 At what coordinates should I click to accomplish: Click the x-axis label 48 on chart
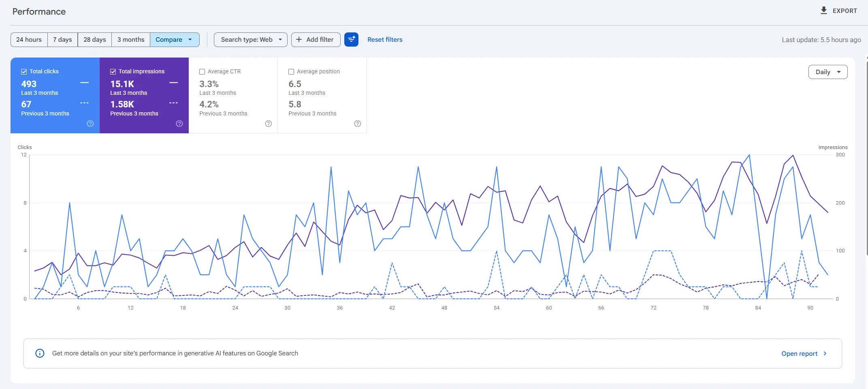click(444, 308)
